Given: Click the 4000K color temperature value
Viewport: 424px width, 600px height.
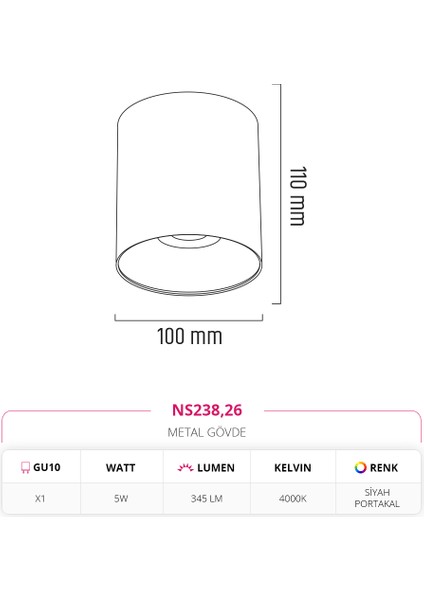Looking at the screenshot, I should 293,499.
